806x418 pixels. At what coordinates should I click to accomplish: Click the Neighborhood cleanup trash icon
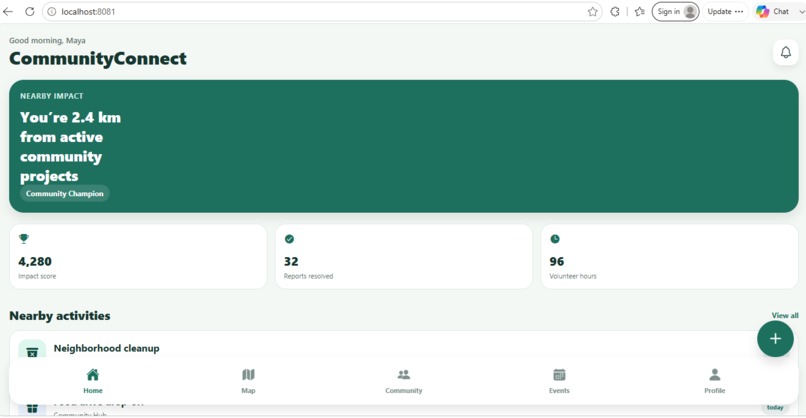click(32, 352)
